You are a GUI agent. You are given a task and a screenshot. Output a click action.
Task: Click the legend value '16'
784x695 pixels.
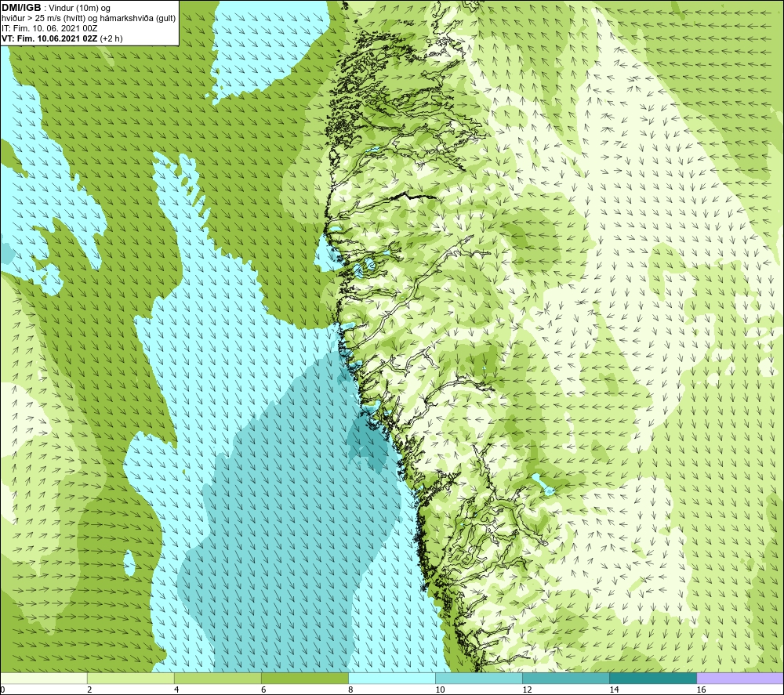point(701,690)
